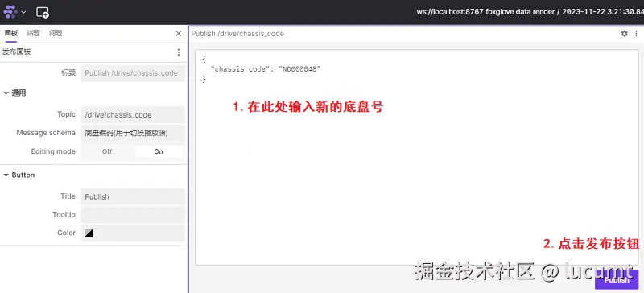Viewport: 644px width, 293px height.
Task: Open the dropdown chevron beside the Foxglove logo
Action: pyautogui.click(x=23, y=12)
